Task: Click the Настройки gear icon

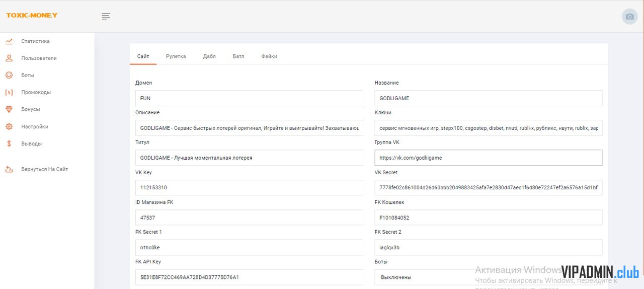Action: click(9, 126)
